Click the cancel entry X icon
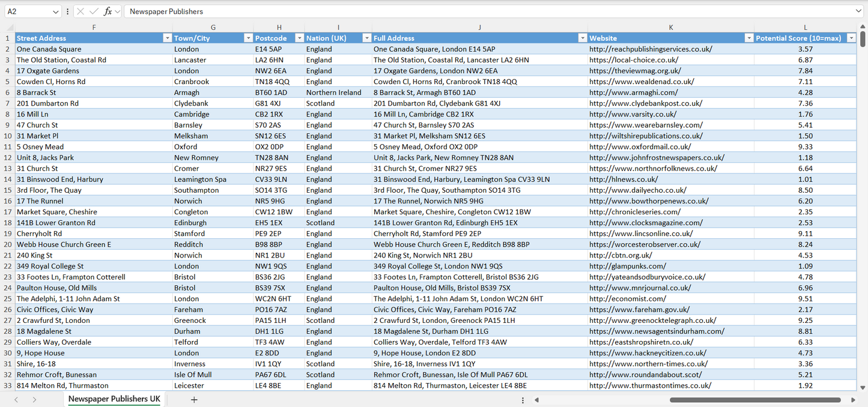This screenshot has width=868, height=407. pyautogui.click(x=81, y=11)
